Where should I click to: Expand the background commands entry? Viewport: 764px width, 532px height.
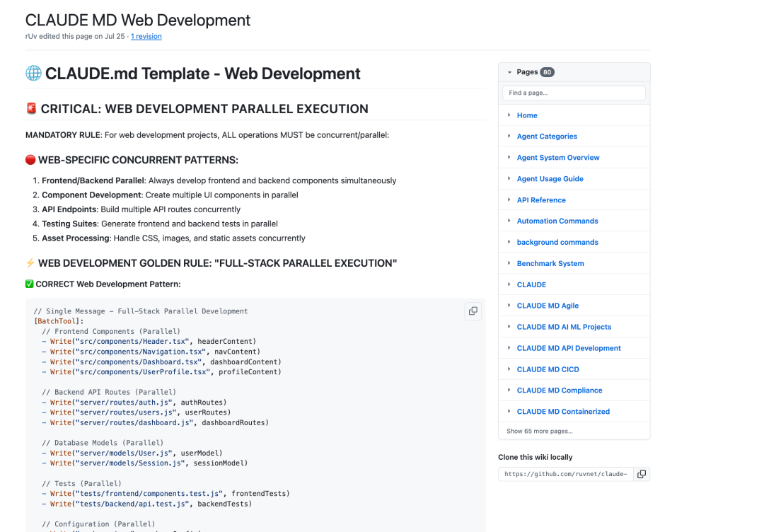509,242
